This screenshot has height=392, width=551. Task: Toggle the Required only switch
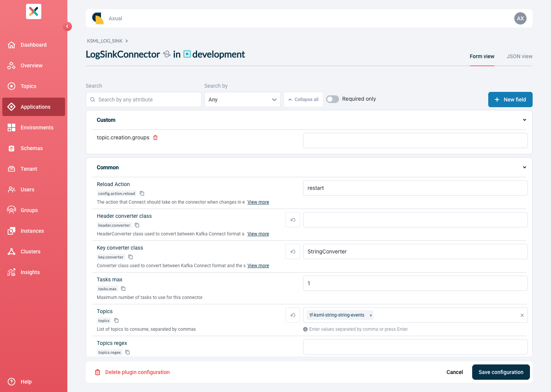click(333, 99)
